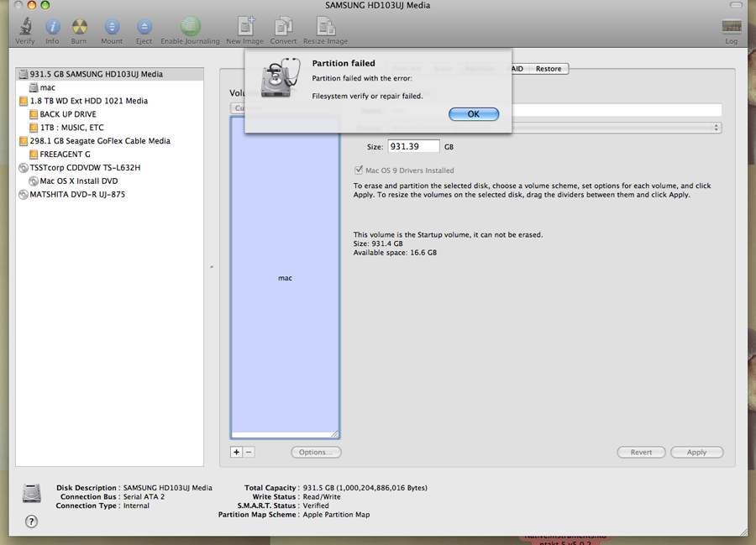The image size is (756, 545).
Task: Click the sidebar splitter dot
Action: click(x=212, y=267)
